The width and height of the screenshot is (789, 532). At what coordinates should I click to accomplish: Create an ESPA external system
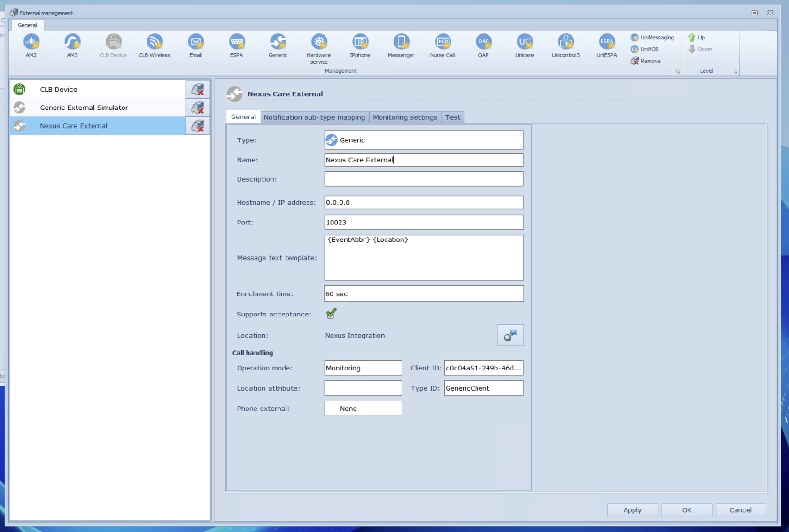(236, 45)
